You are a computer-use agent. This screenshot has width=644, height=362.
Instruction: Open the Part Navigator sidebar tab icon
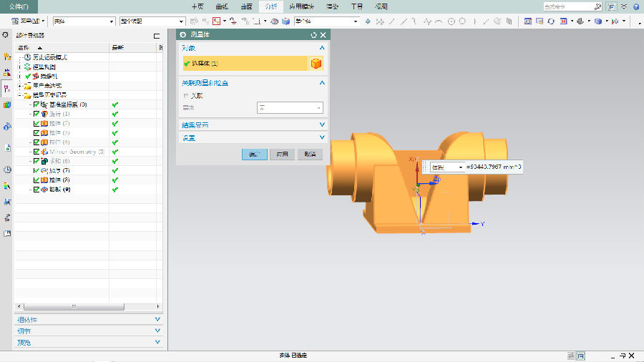tap(7, 89)
